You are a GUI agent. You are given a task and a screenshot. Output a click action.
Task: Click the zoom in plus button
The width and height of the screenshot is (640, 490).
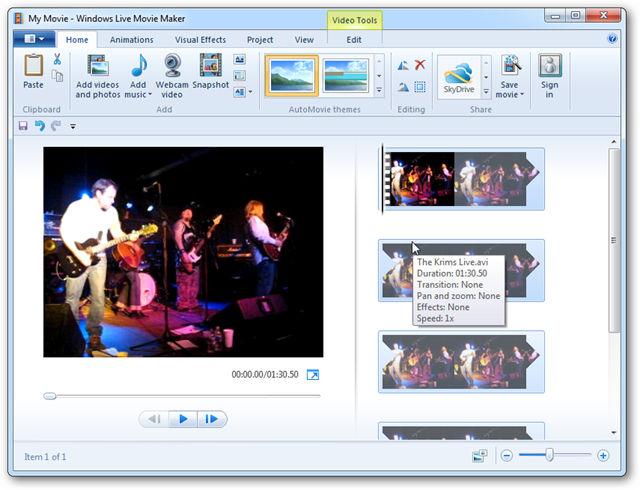[x=603, y=456]
